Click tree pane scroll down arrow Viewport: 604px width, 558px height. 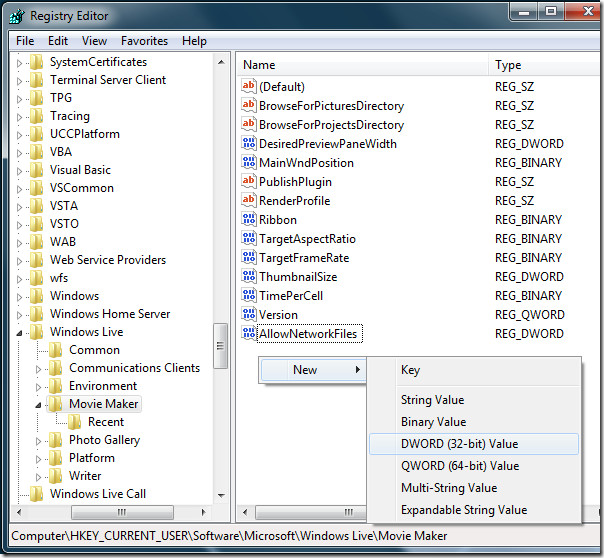click(221, 496)
